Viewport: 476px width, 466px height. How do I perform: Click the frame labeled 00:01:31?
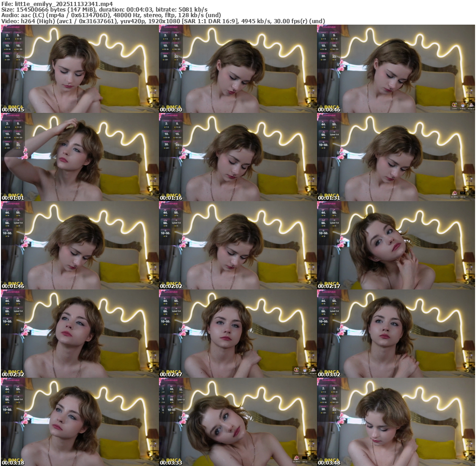396,157
